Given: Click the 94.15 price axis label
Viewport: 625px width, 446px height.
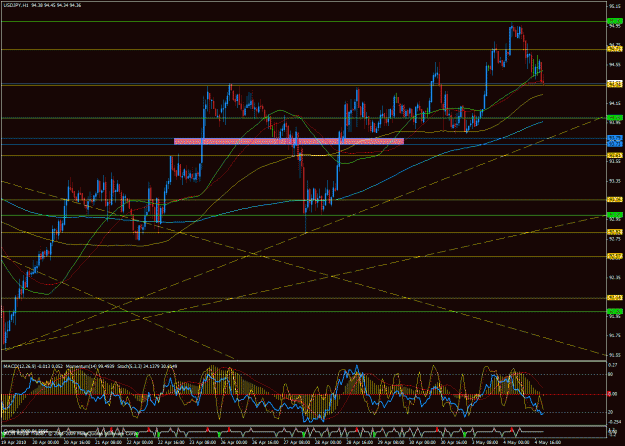Looking at the screenshot, I should [615, 103].
